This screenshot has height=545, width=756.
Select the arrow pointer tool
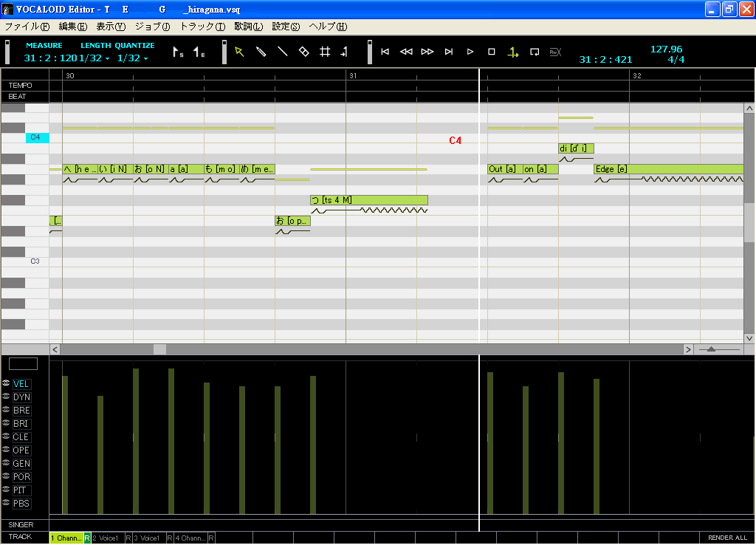coord(239,52)
